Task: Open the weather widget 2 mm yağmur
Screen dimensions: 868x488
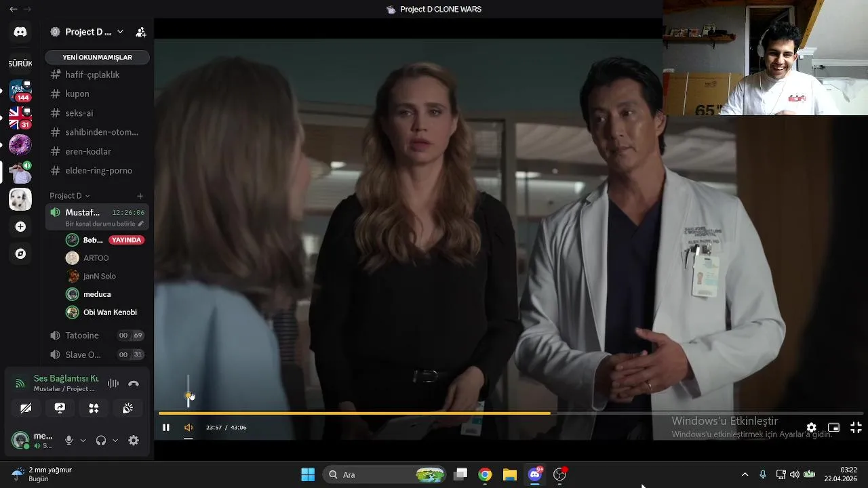Action: (42, 474)
